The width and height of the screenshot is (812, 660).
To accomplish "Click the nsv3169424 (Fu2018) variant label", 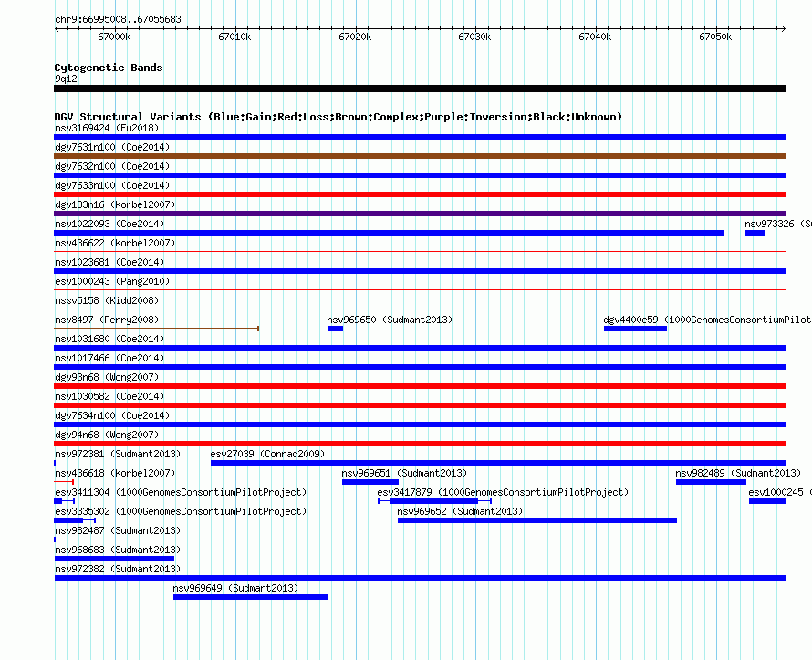I will click(107, 128).
